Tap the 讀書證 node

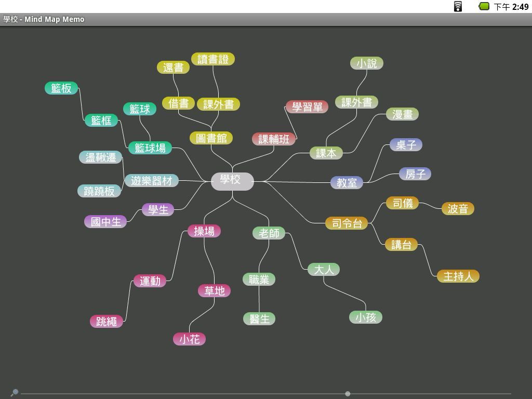pos(213,59)
